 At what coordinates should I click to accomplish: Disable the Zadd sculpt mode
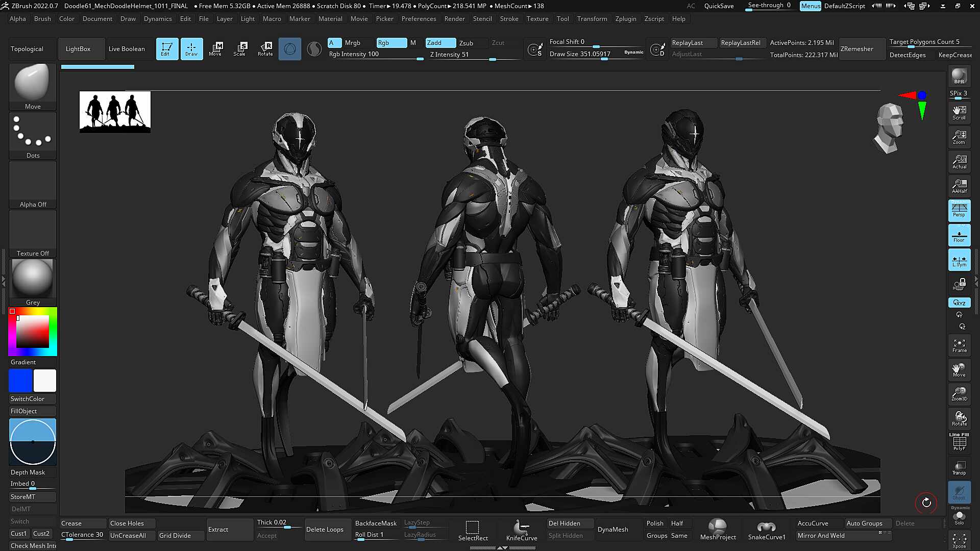440,43
